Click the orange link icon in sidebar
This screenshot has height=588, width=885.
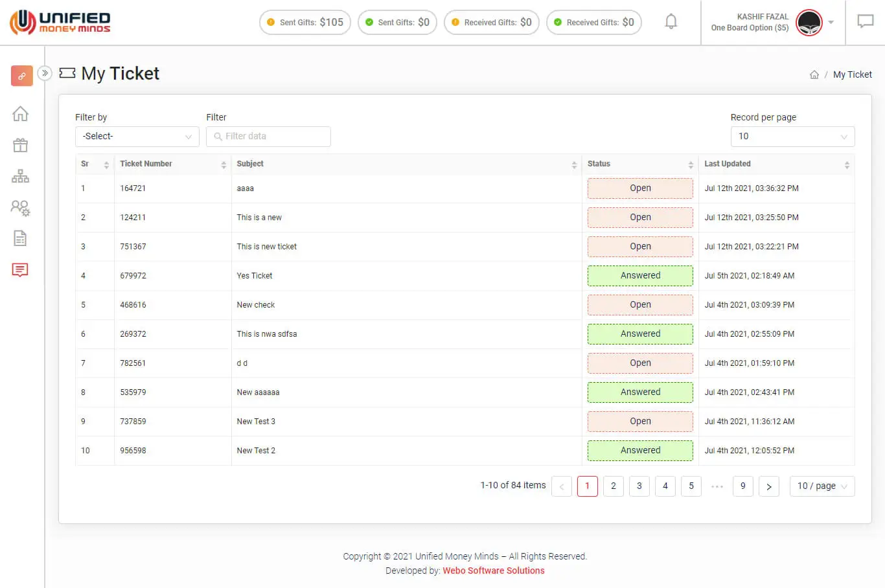(21, 76)
